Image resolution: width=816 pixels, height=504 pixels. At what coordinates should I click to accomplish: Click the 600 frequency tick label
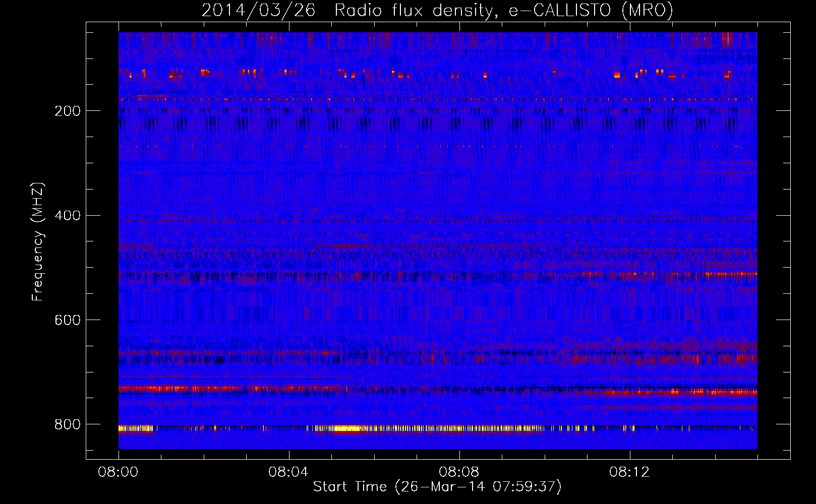[68, 320]
